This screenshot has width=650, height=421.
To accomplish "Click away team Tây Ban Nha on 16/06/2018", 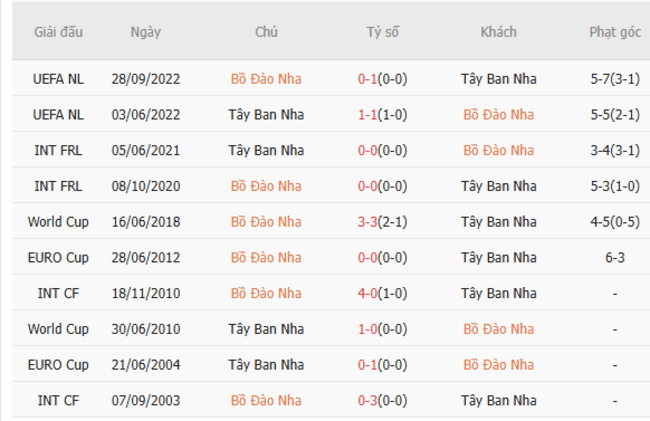I will (x=498, y=222).
